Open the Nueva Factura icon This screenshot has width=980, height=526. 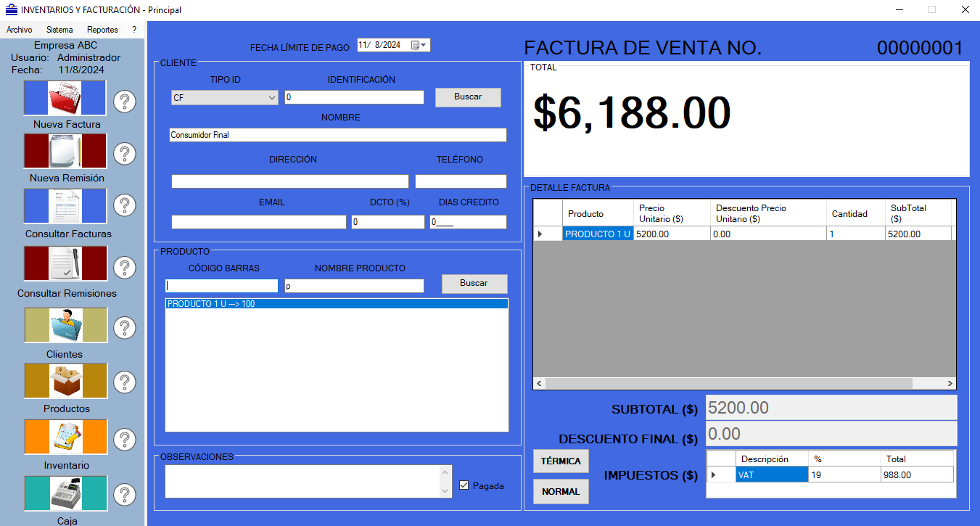coord(65,98)
